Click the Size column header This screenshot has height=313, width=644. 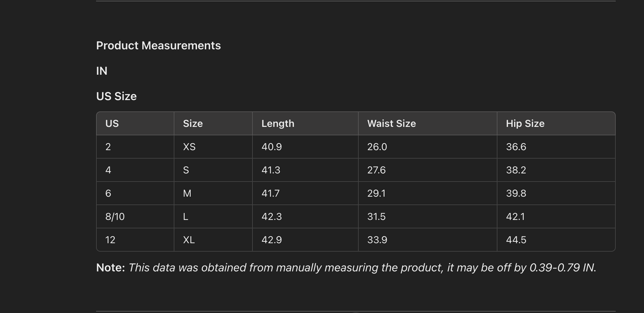coord(193,123)
